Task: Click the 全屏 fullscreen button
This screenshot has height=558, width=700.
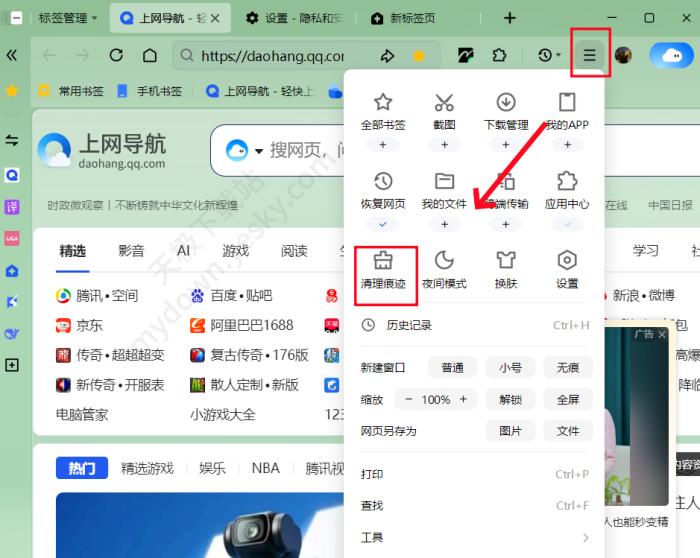Action: point(568,399)
